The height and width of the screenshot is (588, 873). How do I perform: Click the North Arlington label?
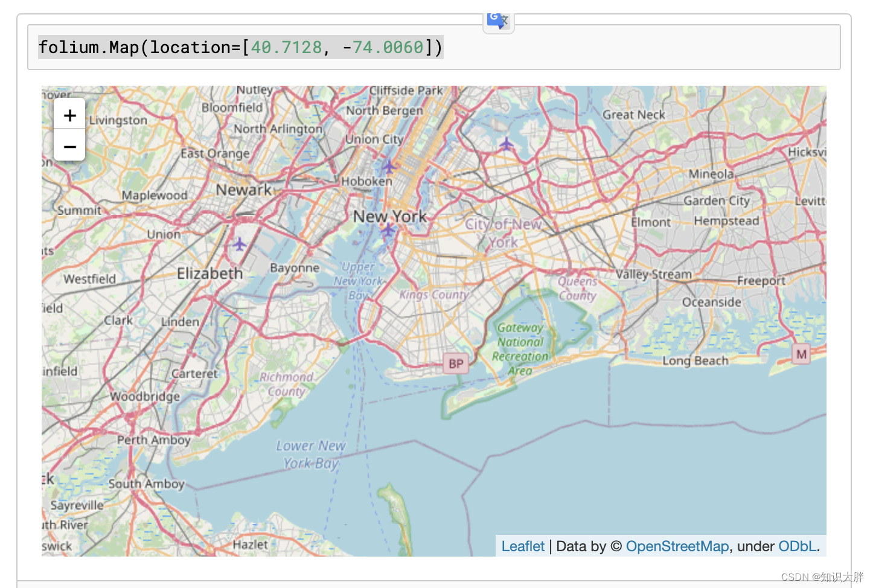278,129
